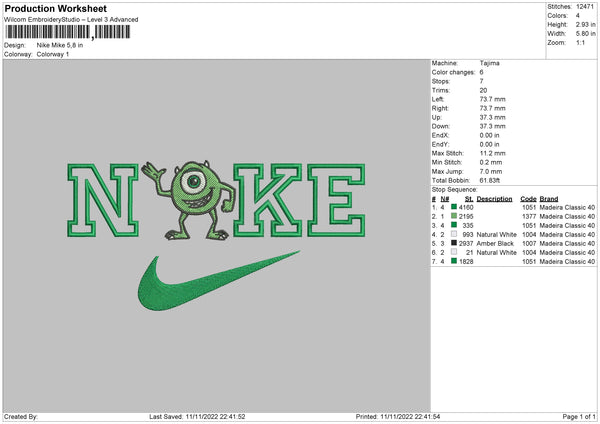Viewport: 600px width, 424px height.
Task: Click Width value 5.80 in
Action: pos(585,34)
